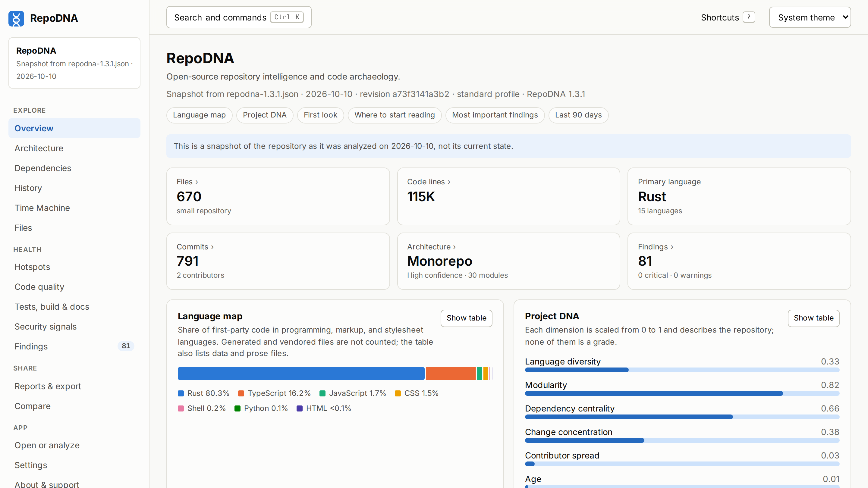The width and height of the screenshot is (868, 488).
Task: Open Files in the Explore section
Action: pyautogui.click(x=74, y=227)
